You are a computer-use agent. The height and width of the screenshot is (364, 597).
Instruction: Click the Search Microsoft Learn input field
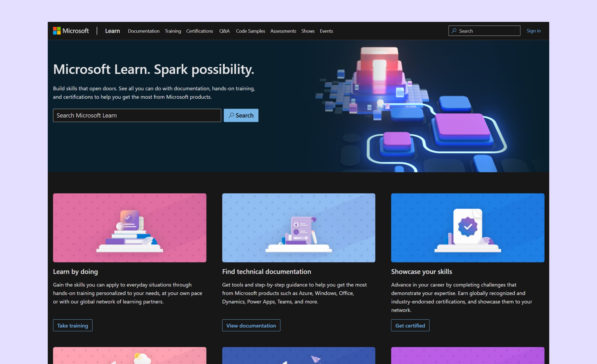point(137,115)
